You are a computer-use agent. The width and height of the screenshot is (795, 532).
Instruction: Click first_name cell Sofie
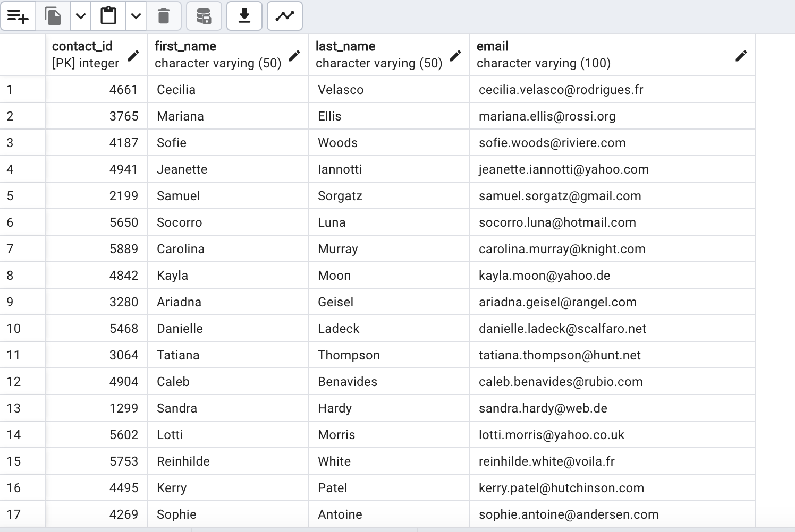229,143
